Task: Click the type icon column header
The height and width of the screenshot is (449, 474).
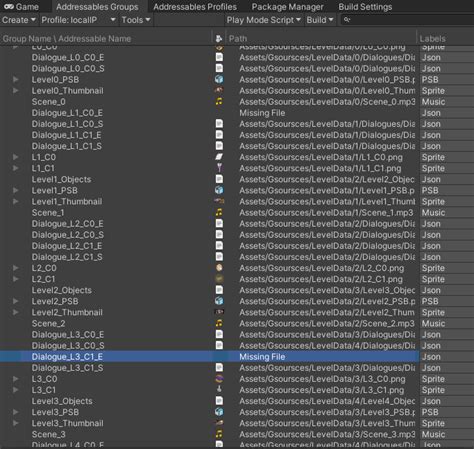Action: click(x=219, y=39)
